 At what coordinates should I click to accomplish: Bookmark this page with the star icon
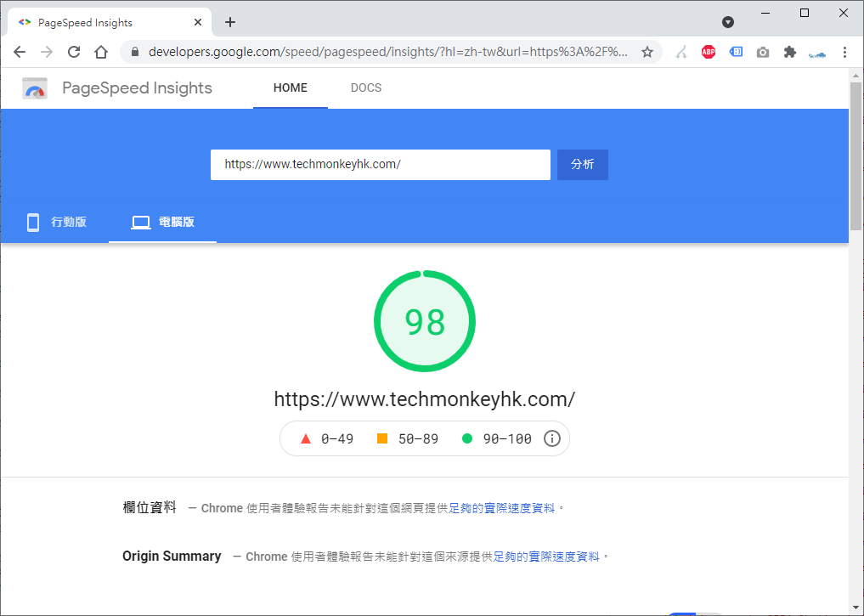click(647, 52)
